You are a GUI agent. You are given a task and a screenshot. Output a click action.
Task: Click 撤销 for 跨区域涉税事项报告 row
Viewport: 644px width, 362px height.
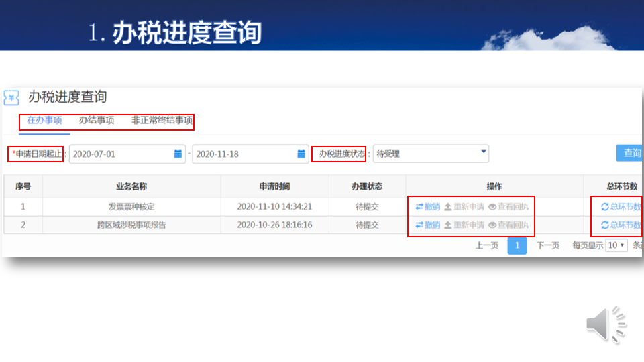[427, 225]
